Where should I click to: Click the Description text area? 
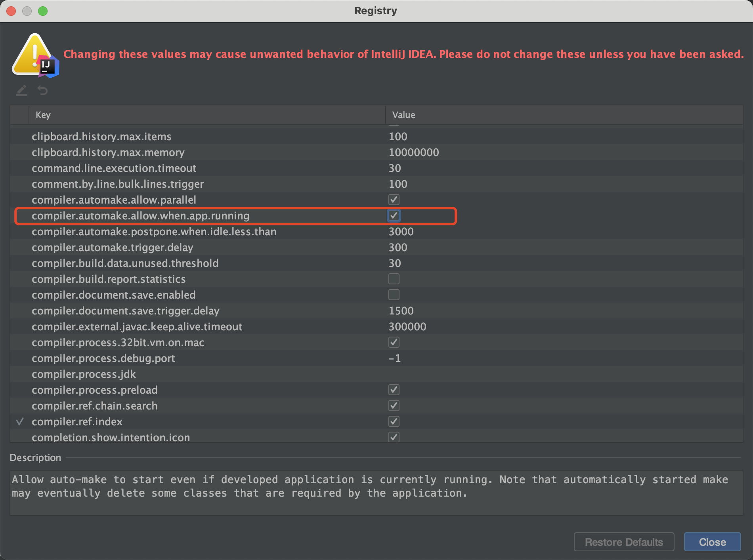click(x=376, y=493)
